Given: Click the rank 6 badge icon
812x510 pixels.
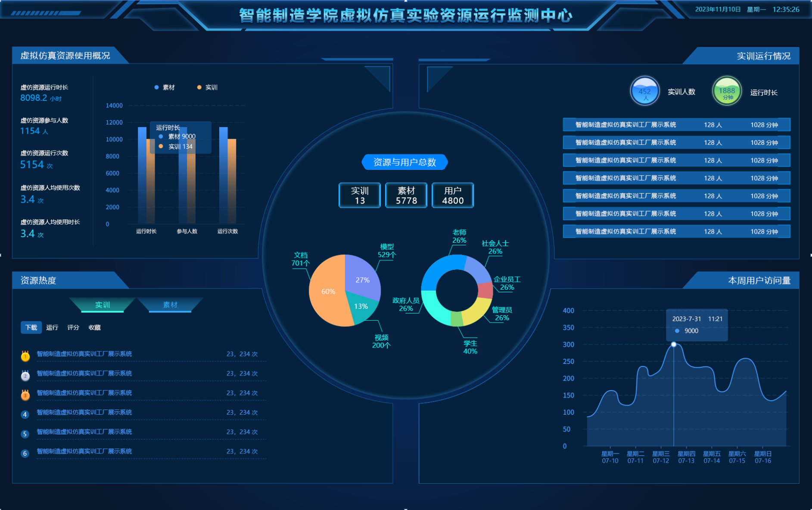Looking at the screenshot, I should click(25, 454).
